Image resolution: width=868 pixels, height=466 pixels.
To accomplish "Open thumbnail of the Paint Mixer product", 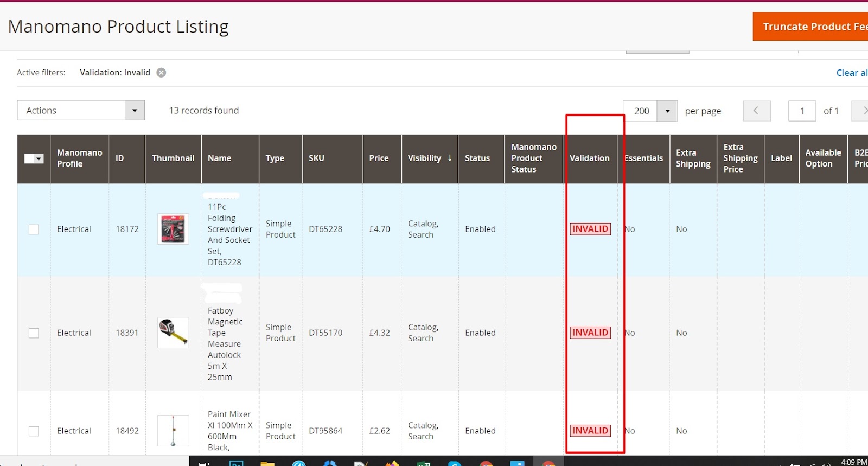I will click(173, 431).
